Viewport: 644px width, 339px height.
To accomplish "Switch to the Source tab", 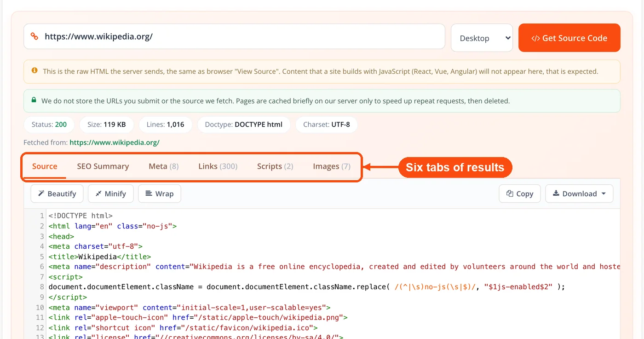I will coord(45,166).
